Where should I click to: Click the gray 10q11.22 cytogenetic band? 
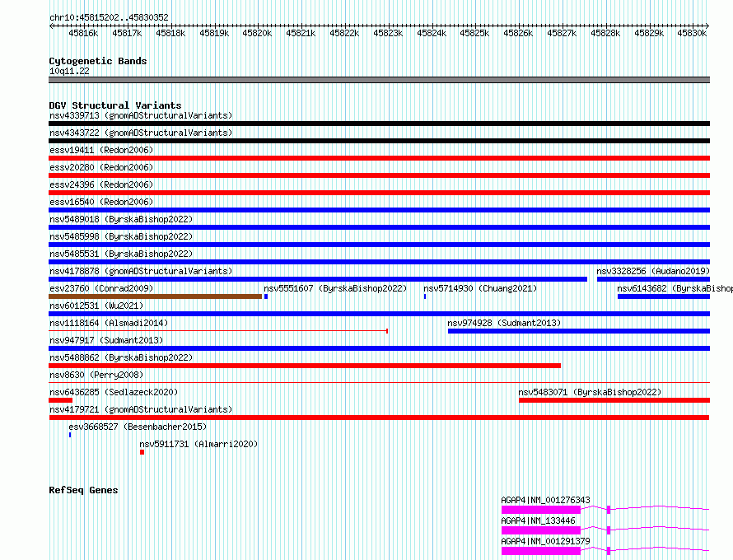coord(380,80)
